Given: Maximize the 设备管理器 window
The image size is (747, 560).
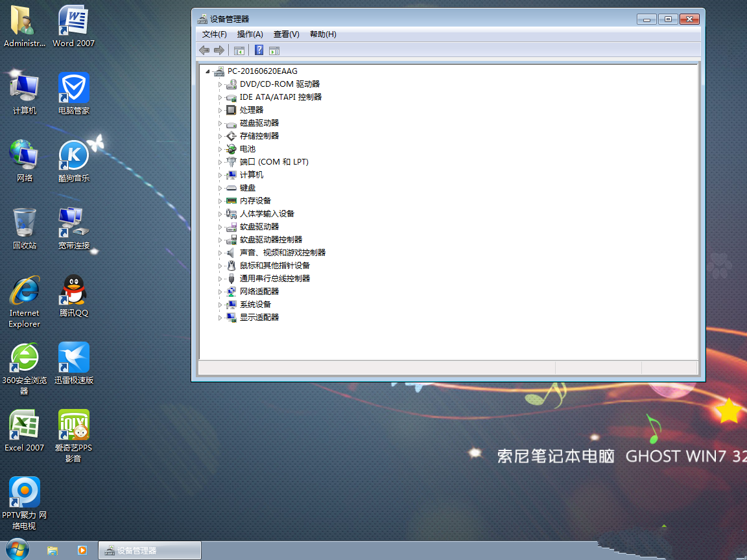Looking at the screenshot, I should pos(668,19).
